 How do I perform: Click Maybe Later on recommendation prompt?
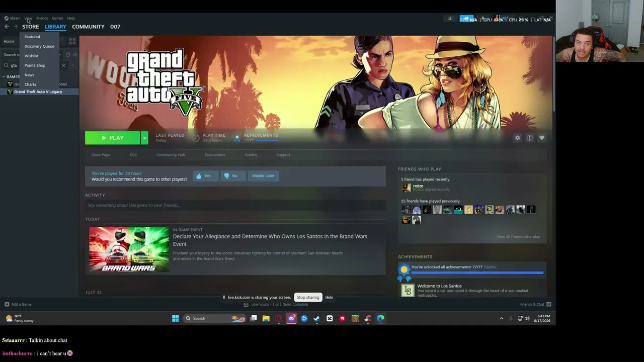tap(263, 176)
